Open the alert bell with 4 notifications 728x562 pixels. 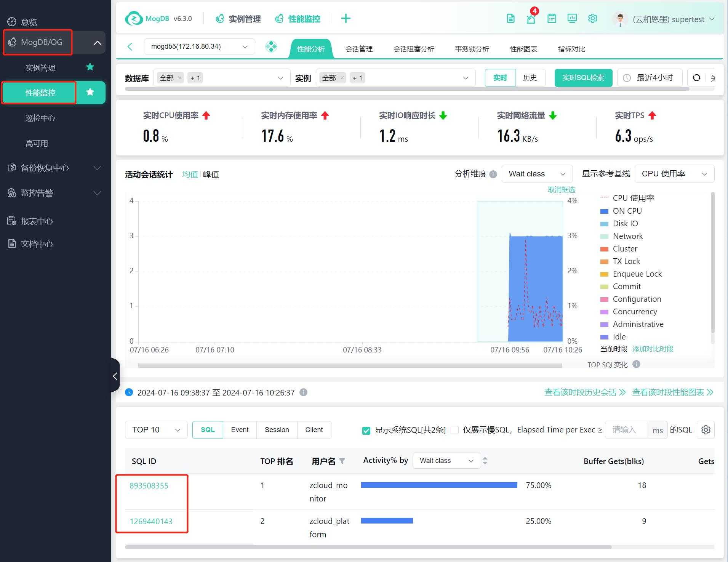point(531,18)
